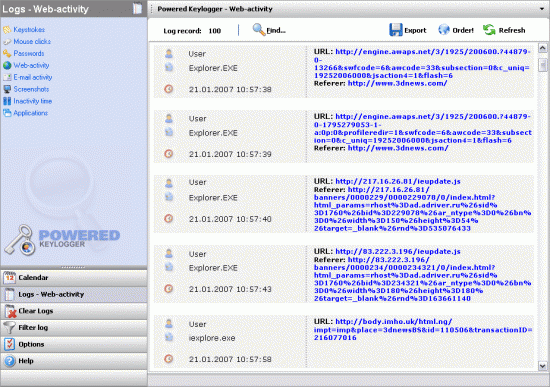The height and width of the screenshot is (387, 550).
Task: Click the notebook icon in Logs header
Action: pos(137,9)
